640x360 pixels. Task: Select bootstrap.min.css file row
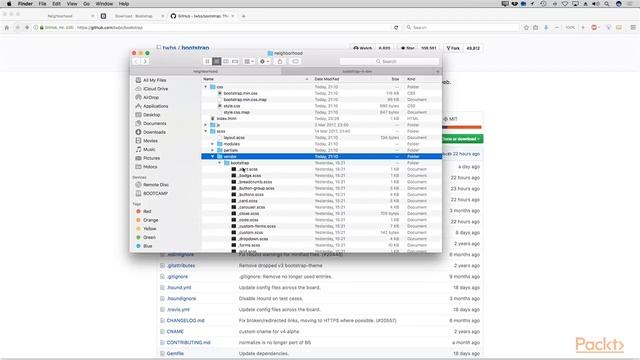tap(322, 93)
